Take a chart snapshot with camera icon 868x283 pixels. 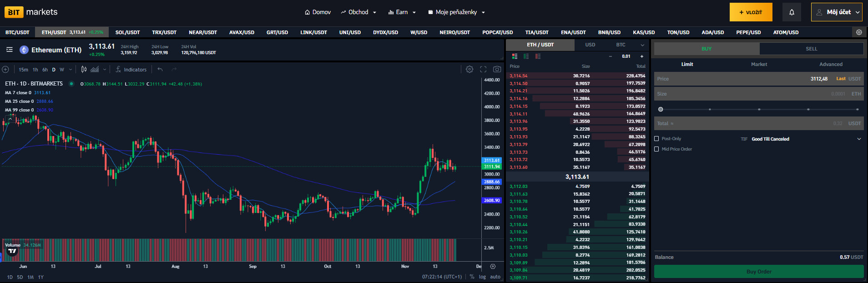pos(497,69)
